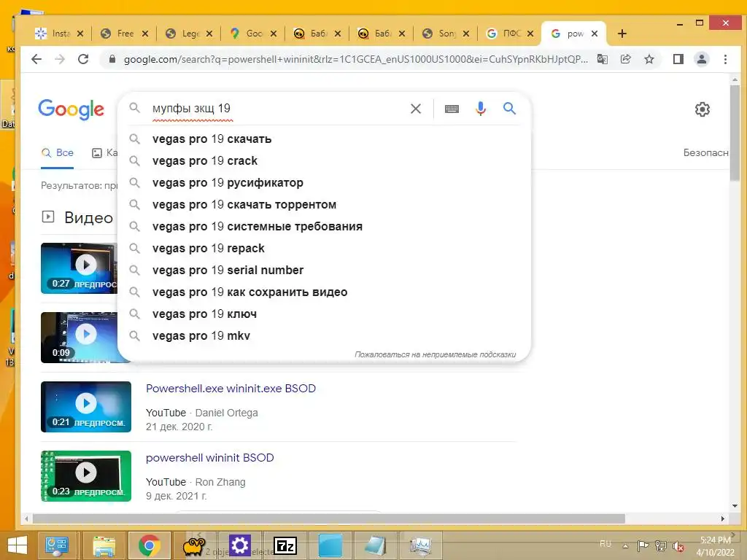Viewport: 747px width, 560px height.
Task: Open the Windows Start button
Action: point(18,545)
